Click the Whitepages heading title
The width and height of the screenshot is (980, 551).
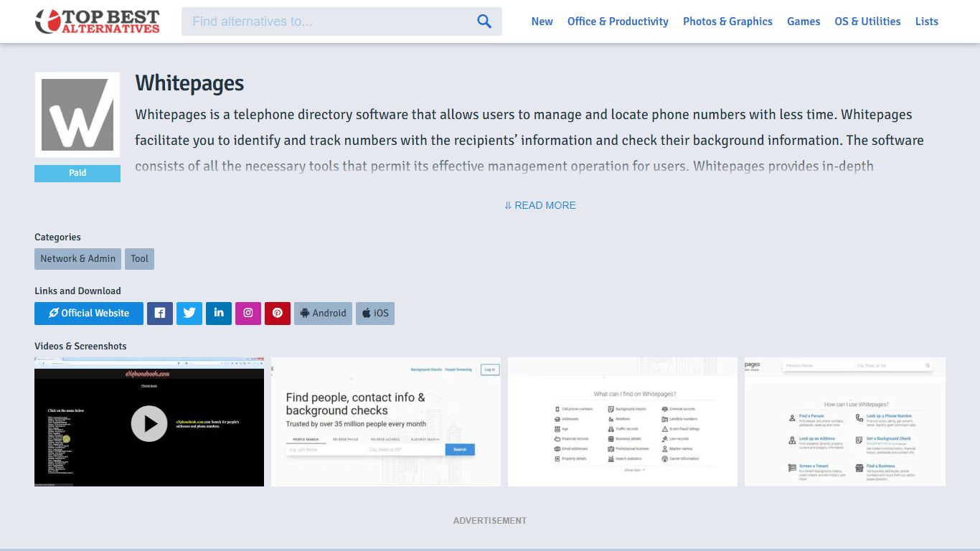189,83
